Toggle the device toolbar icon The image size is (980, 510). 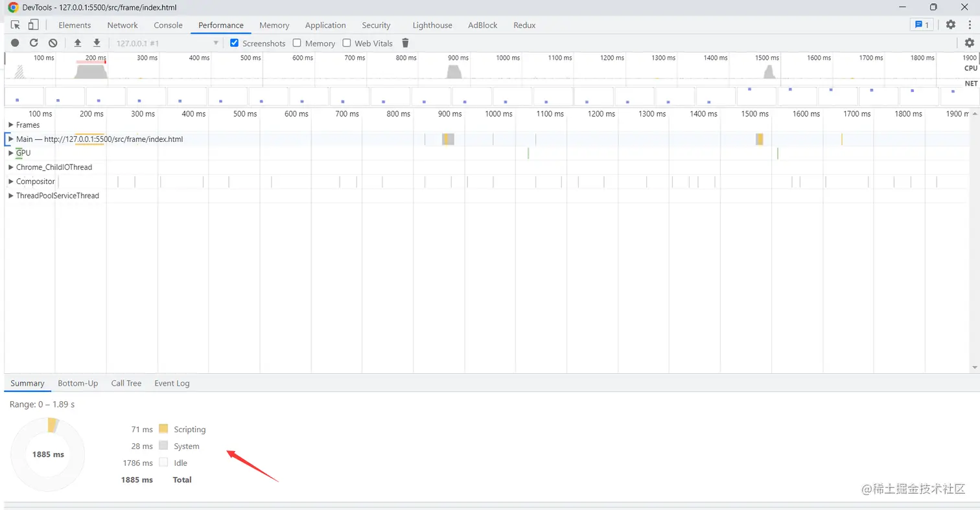[x=33, y=25]
